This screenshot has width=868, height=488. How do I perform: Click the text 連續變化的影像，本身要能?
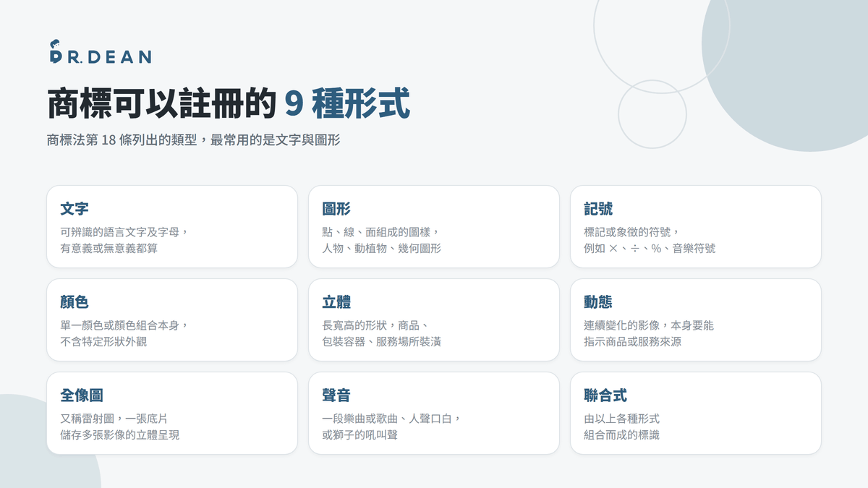649,325
